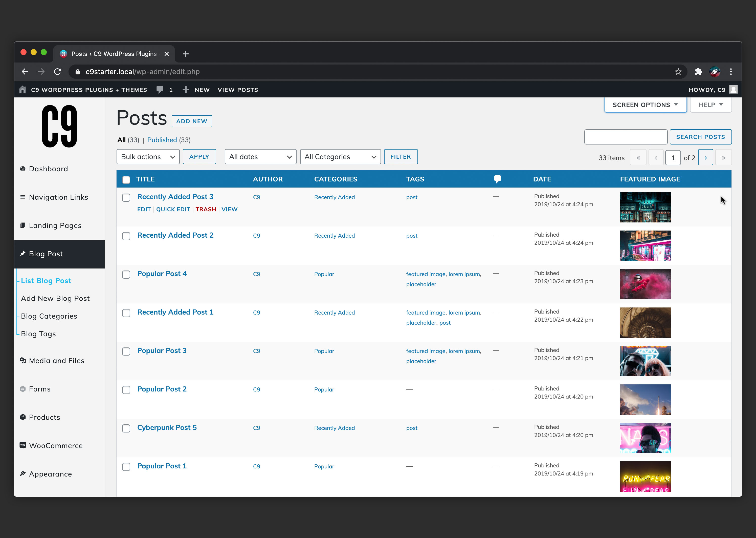Screen dimensions: 756x538
Task: Select the Cyberpunk Post 5 checkbox
Action: coord(126,428)
